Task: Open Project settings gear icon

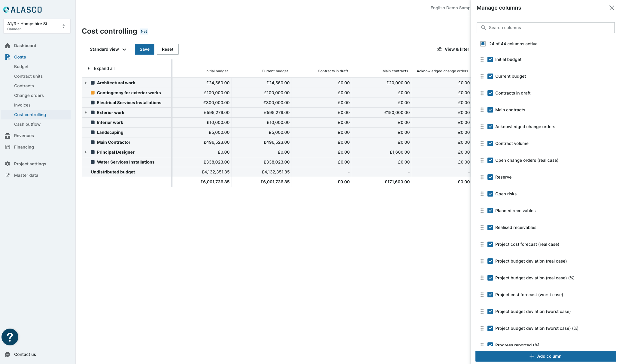Action: (8, 164)
